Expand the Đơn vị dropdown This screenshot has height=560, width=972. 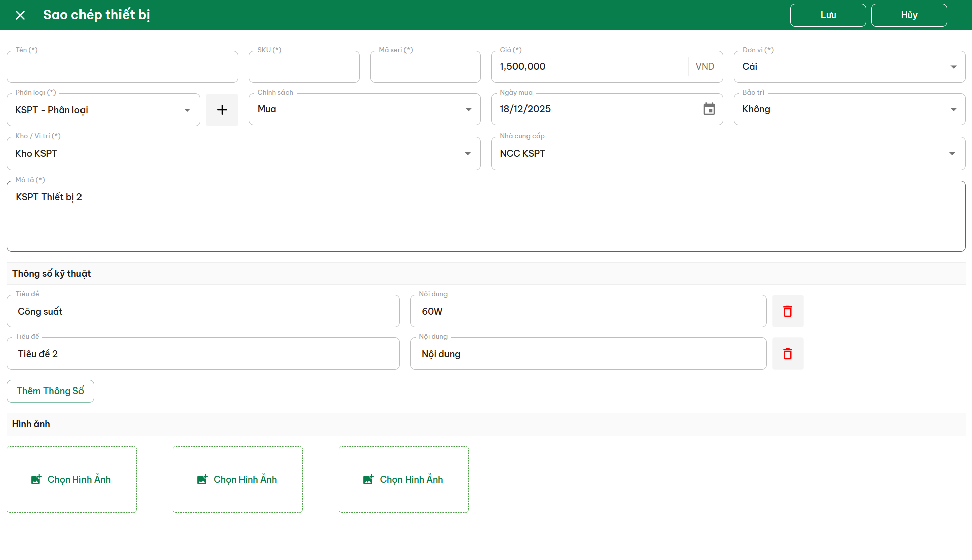pyautogui.click(x=953, y=67)
